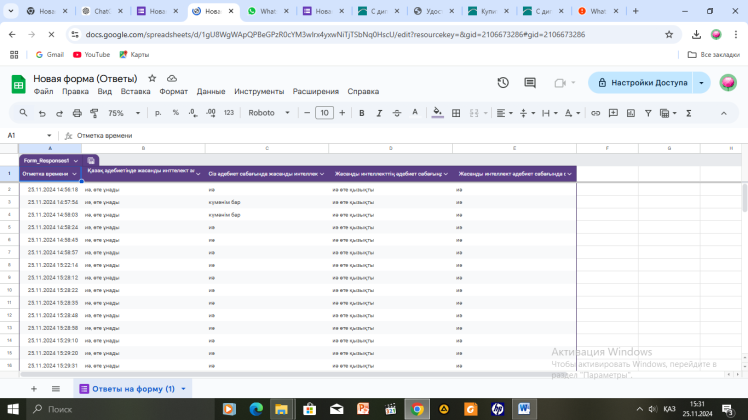
Task: Open Word from the Windows taskbar
Action: click(524, 409)
